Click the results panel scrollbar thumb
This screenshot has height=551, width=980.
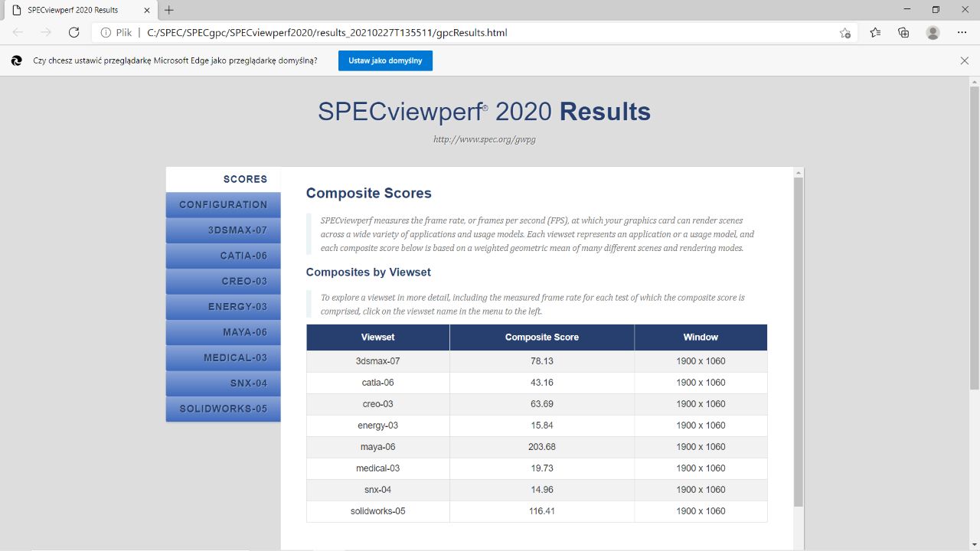(799, 342)
